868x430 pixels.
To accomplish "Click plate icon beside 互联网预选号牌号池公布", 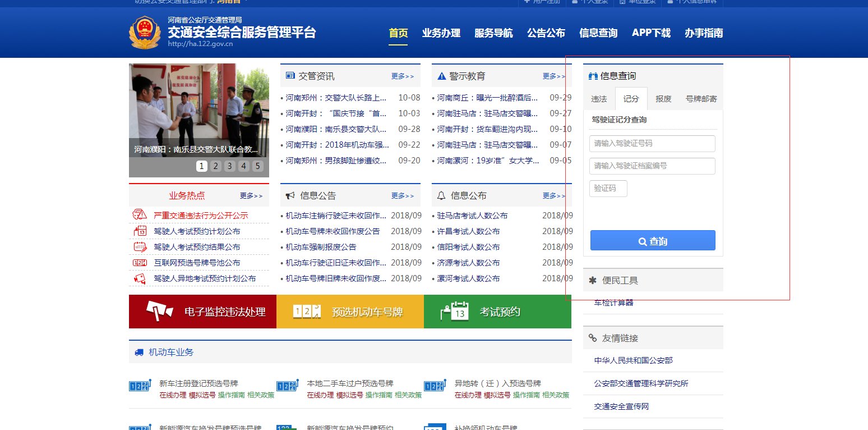I will (140, 263).
